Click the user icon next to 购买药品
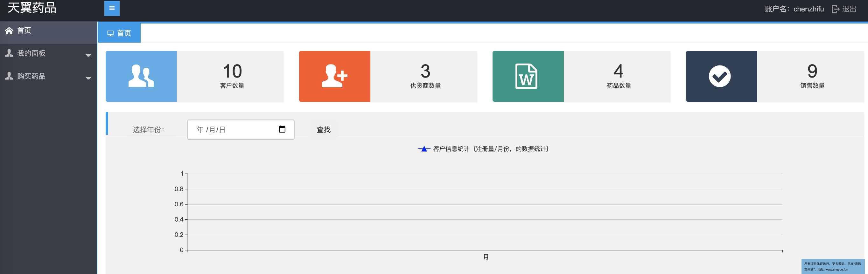 click(9, 76)
